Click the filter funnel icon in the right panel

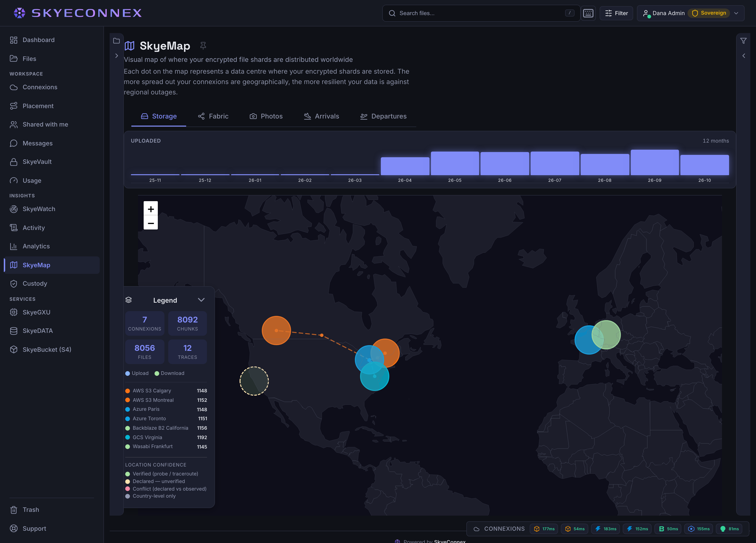[x=743, y=41]
